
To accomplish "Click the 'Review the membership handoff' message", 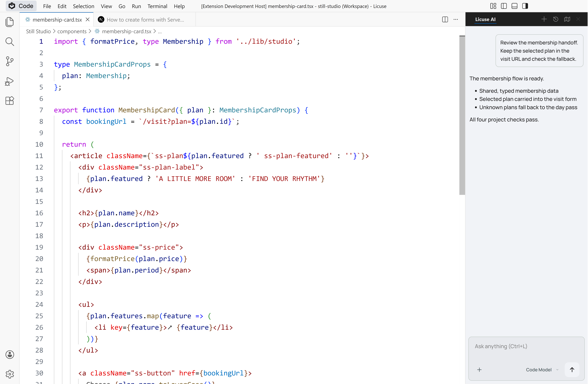I will (x=539, y=51).
